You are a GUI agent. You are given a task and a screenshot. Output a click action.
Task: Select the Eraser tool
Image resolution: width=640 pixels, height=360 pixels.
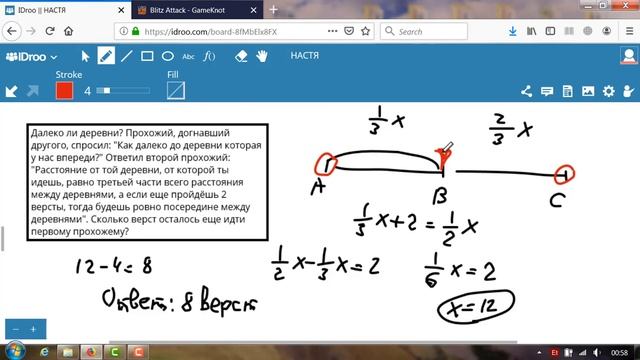241,56
